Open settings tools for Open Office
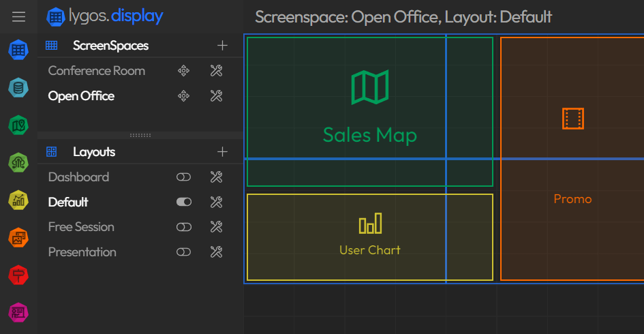644x334 pixels. 217,95
